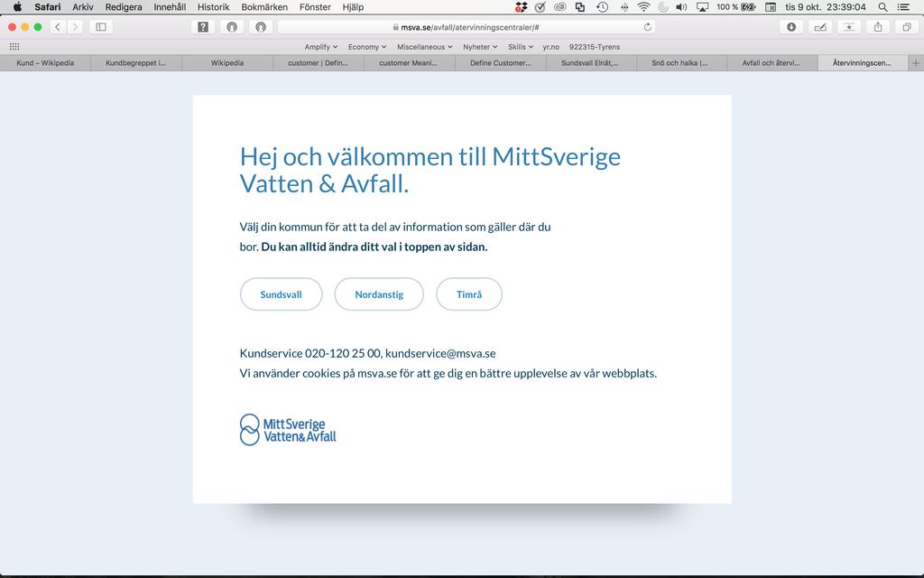Open the Dropbox menu bar icon

coord(521,7)
